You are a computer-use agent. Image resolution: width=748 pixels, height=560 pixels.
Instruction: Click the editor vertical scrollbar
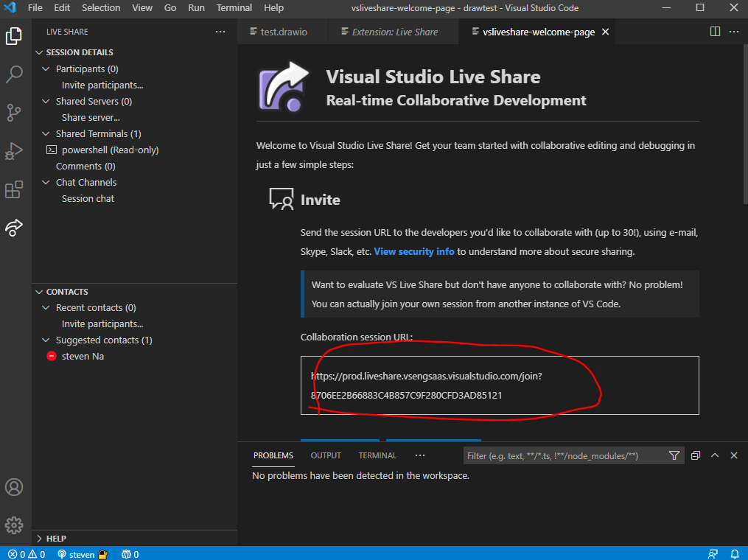coord(744,124)
